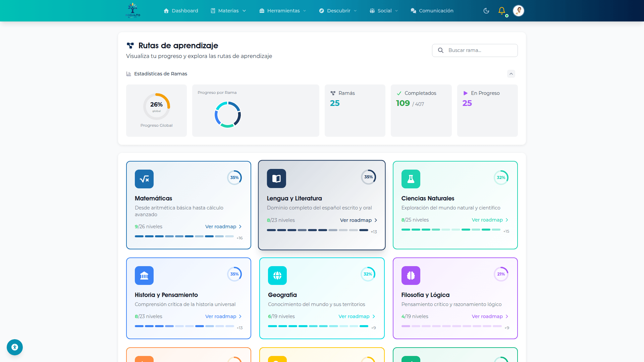The image size is (644, 362).
Task: Open Ver roadmap for Geografía
Action: (357, 316)
